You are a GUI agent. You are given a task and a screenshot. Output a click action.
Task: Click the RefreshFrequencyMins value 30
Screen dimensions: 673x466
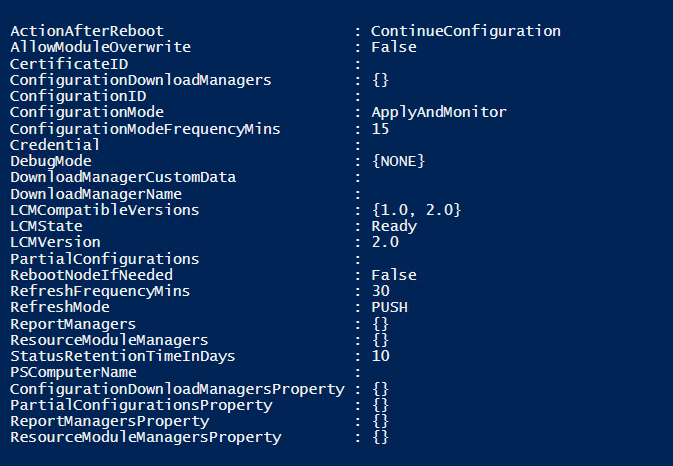pyautogui.click(x=380, y=291)
